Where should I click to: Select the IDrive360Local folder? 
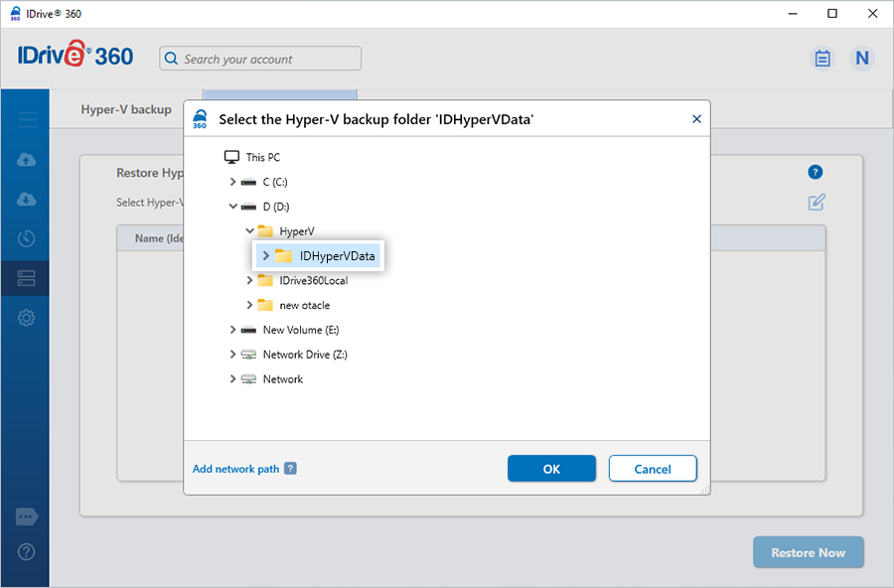313,281
